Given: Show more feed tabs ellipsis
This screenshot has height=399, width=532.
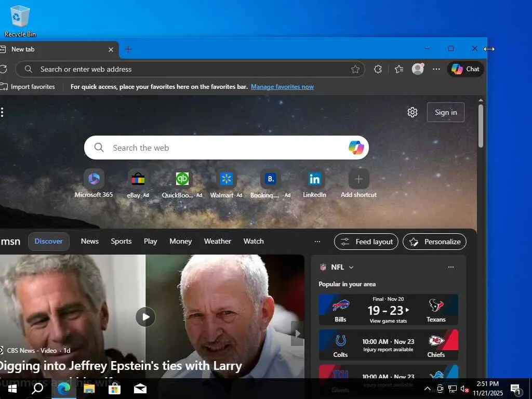Looking at the screenshot, I should 317,242.
